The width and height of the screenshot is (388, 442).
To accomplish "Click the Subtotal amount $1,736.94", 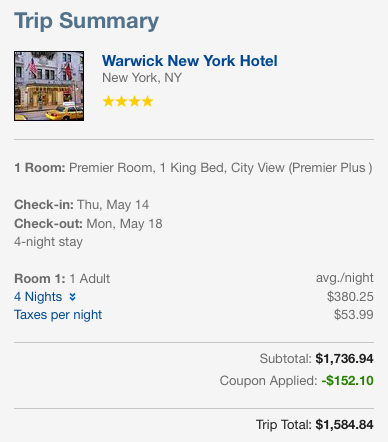I will 344,359.
